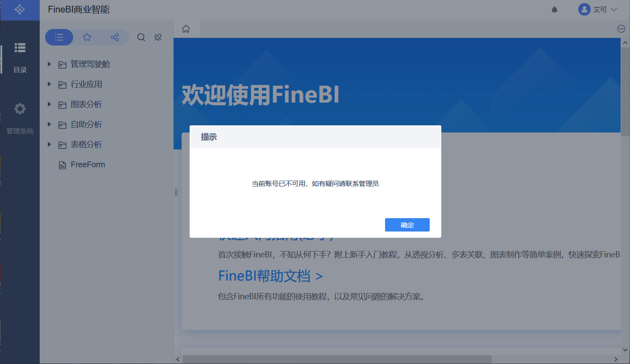Click the 欢迎使用FineBI banner heading
This screenshot has height=364, width=630.
coord(261,95)
